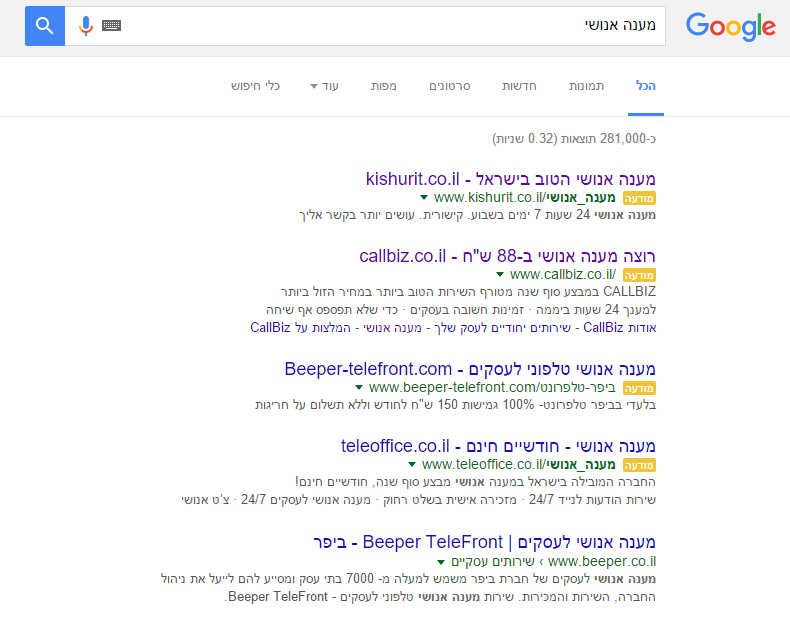
Task: Open the אודות CallBiz sitelink
Action: (620, 327)
